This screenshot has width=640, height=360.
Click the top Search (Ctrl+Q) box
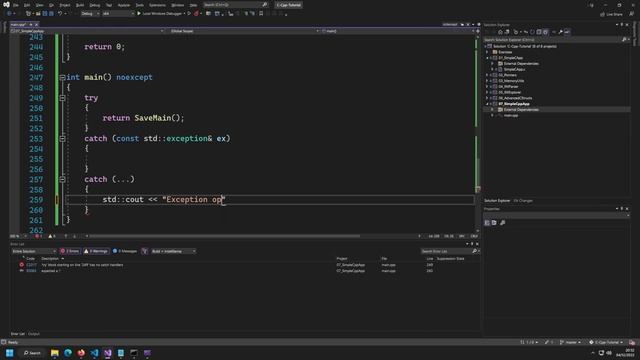235,5
